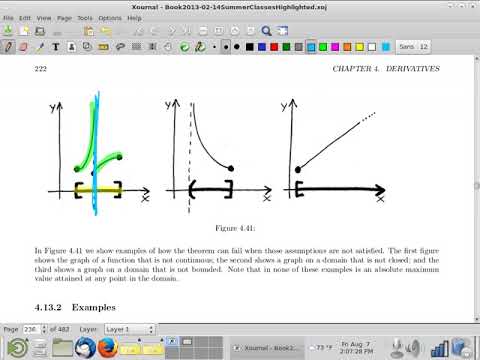The height and width of the screenshot is (360, 480).
Task: Select the Pen tool
Action: point(8,47)
